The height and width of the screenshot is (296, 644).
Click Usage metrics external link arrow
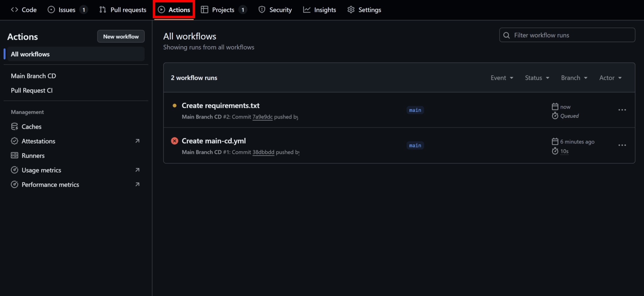137,170
